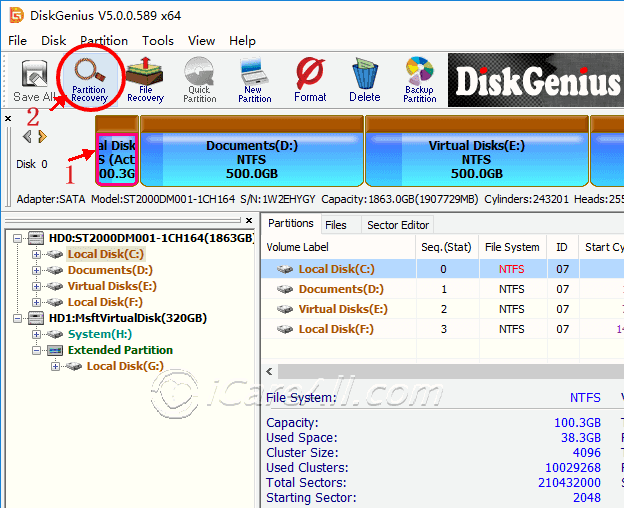The image size is (624, 508).
Task: Open the Partition Recovery tool
Action: [90, 81]
